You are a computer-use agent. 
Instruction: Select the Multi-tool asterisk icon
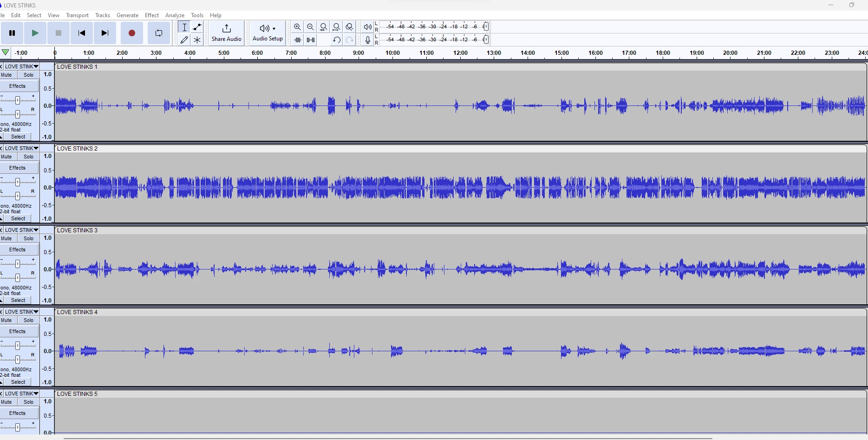[197, 40]
